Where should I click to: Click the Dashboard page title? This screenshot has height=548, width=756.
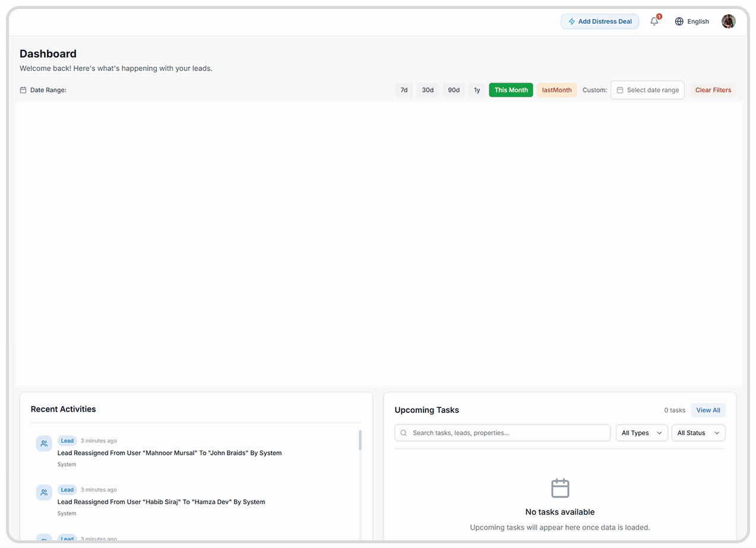pos(48,54)
